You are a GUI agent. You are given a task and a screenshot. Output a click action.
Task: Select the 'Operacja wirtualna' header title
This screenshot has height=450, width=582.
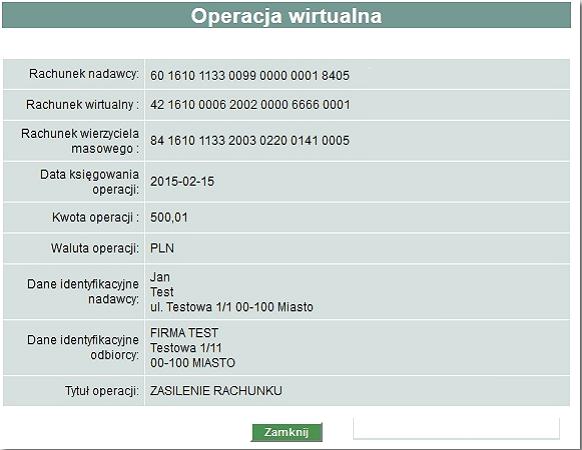coord(286,16)
